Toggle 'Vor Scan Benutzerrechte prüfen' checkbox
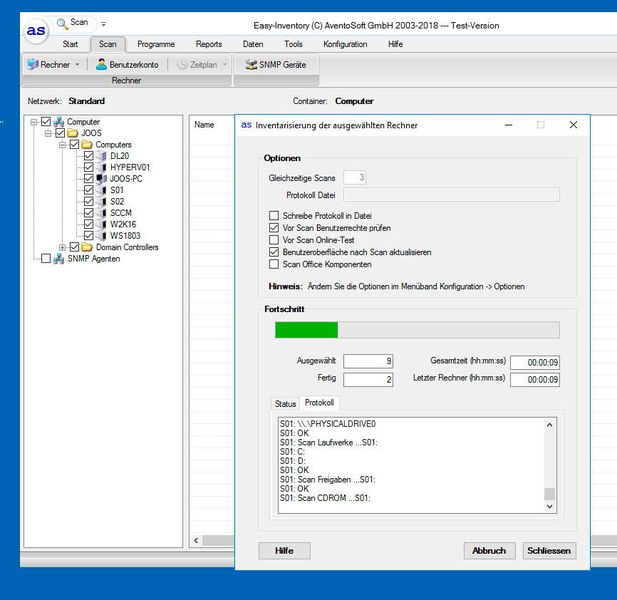Image resolution: width=617 pixels, height=600 pixels. [274, 228]
